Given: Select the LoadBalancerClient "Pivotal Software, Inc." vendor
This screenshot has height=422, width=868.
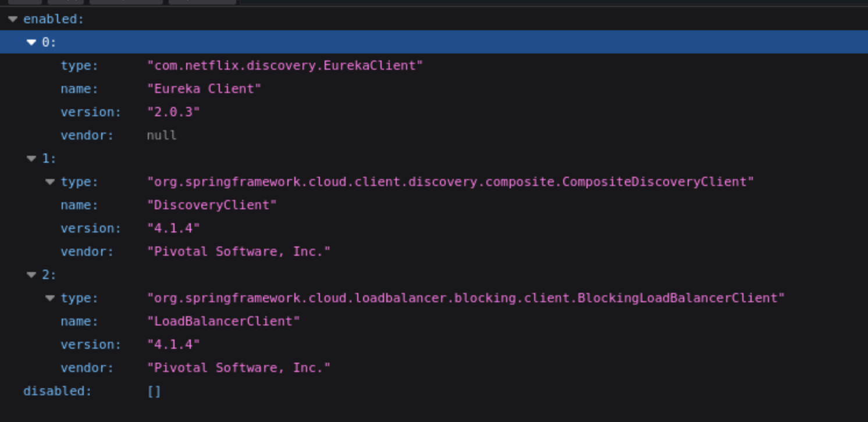Looking at the screenshot, I should click(239, 368).
